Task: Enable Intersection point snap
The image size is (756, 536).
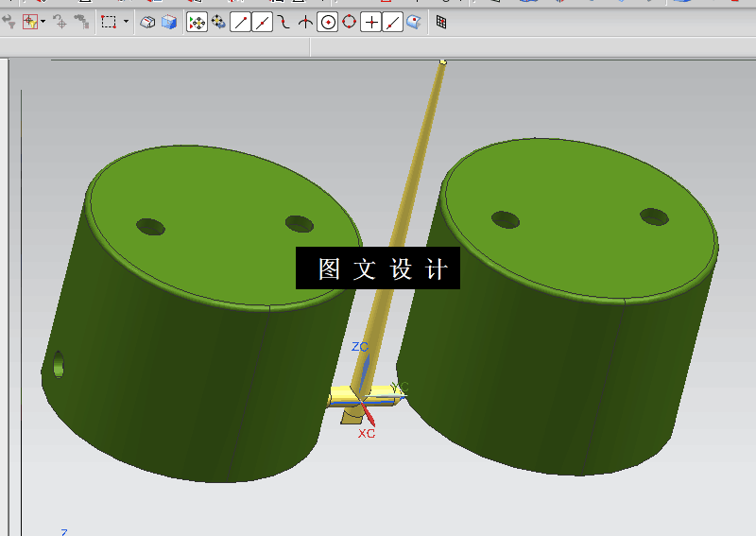Action: click(x=305, y=22)
